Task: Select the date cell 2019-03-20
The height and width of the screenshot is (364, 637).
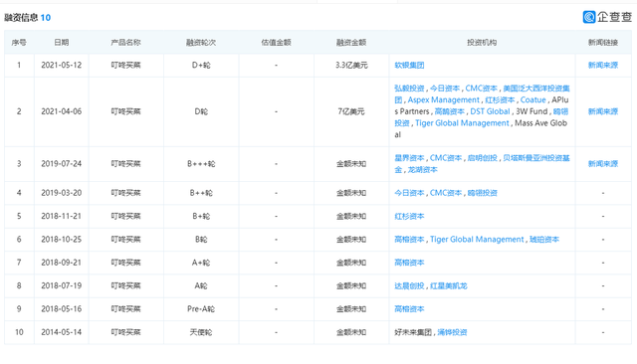Action: (62, 193)
